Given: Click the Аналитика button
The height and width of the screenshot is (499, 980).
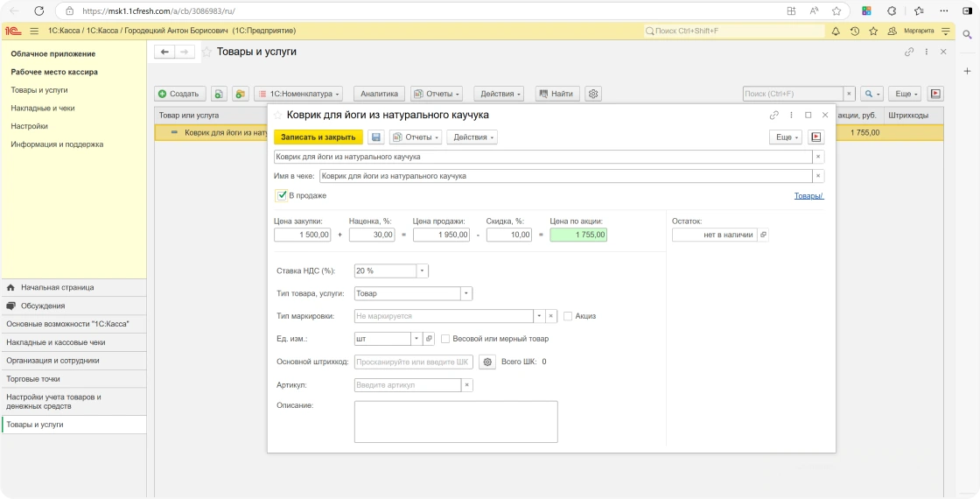Looking at the screenshot, I should click(380, 94).
